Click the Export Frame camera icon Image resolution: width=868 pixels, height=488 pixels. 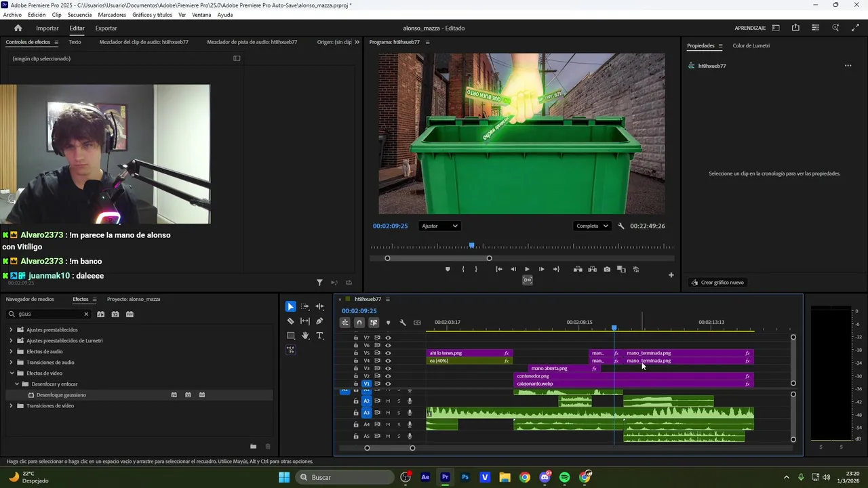point(607,269)
